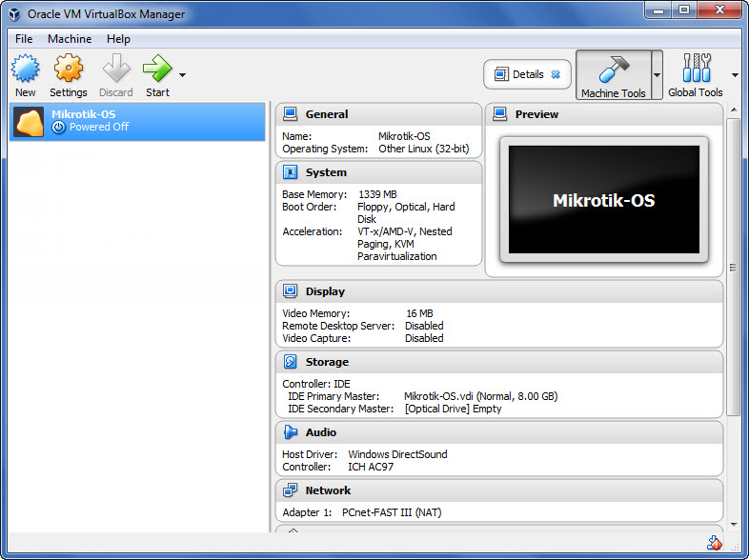Click the PCnet-FAST III (NAT) adapter value
Screen dimensions: 749x560
click(392, 512)
